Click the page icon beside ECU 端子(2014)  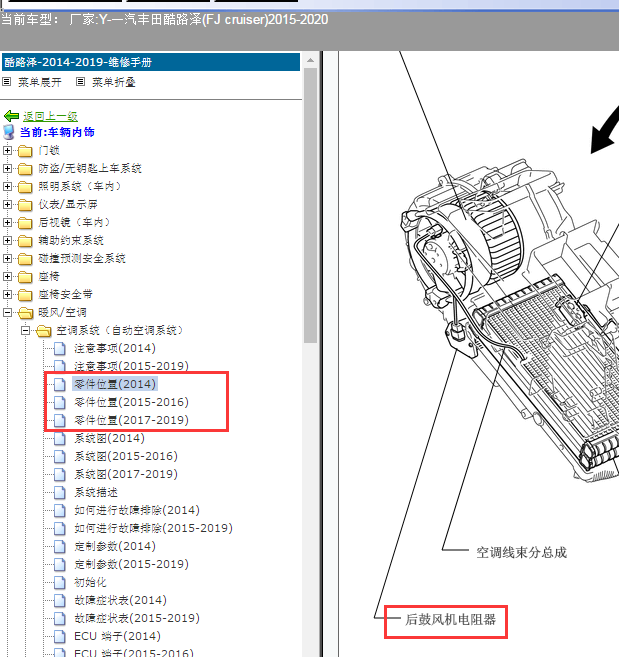60,636
